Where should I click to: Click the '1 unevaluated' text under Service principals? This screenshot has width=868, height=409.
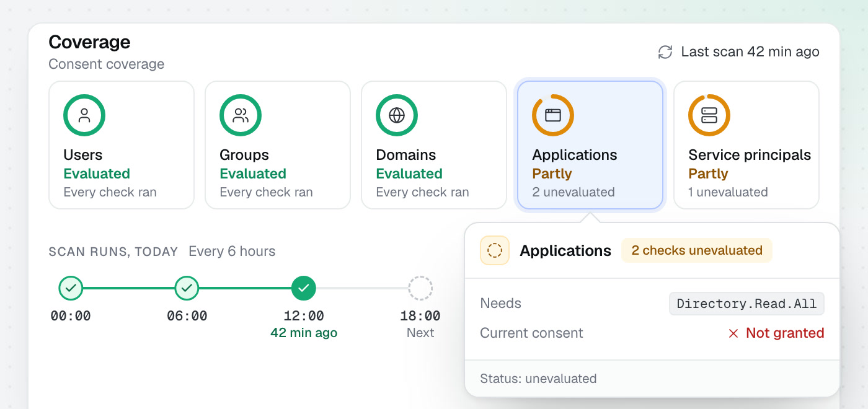[x=728, y=192]
